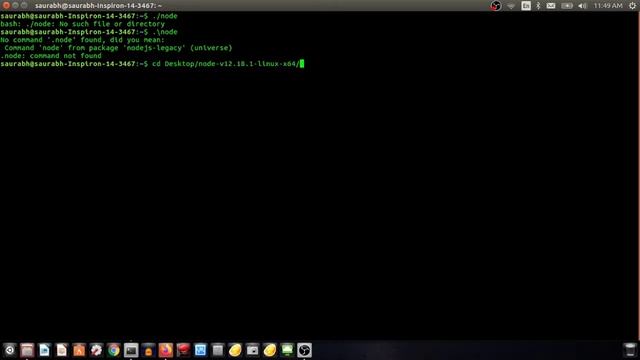Launch Firefox from the dock
The width and height of the screenshot is (640, 360).
166,350
